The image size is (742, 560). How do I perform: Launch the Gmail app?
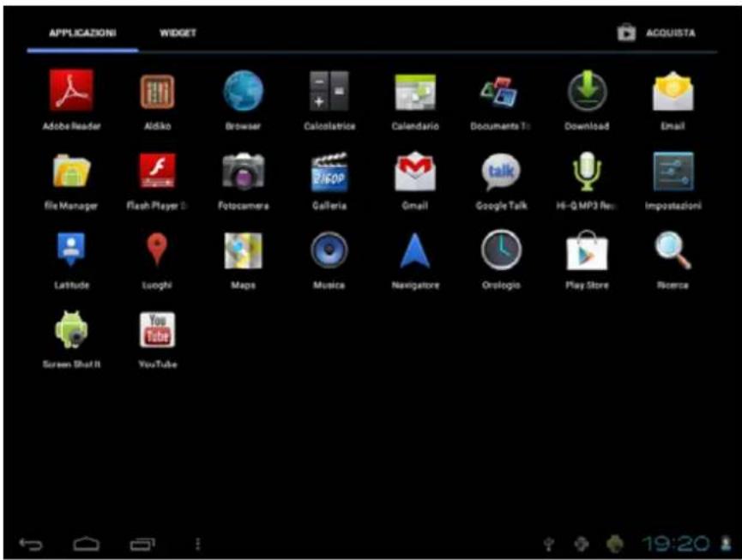pos(415,172)
